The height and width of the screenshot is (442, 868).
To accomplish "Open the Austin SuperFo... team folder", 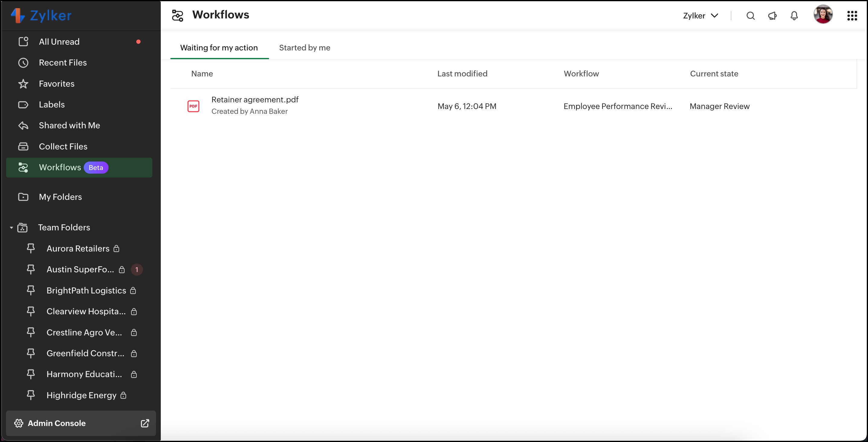I will 80,269.
